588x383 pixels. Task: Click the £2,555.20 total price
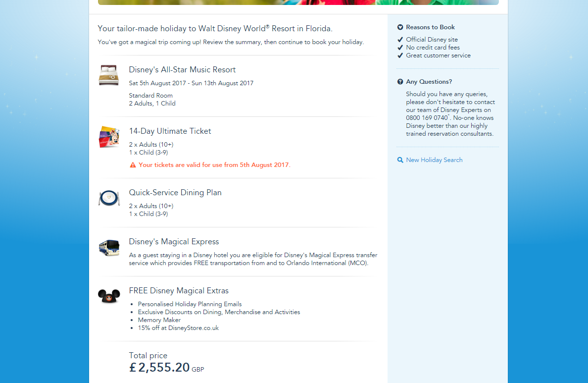pos(159,368)
